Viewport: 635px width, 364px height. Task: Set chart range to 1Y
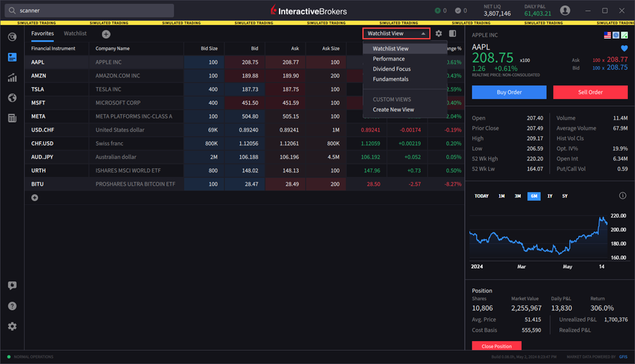pyautogui.click(x=550, y=196)
